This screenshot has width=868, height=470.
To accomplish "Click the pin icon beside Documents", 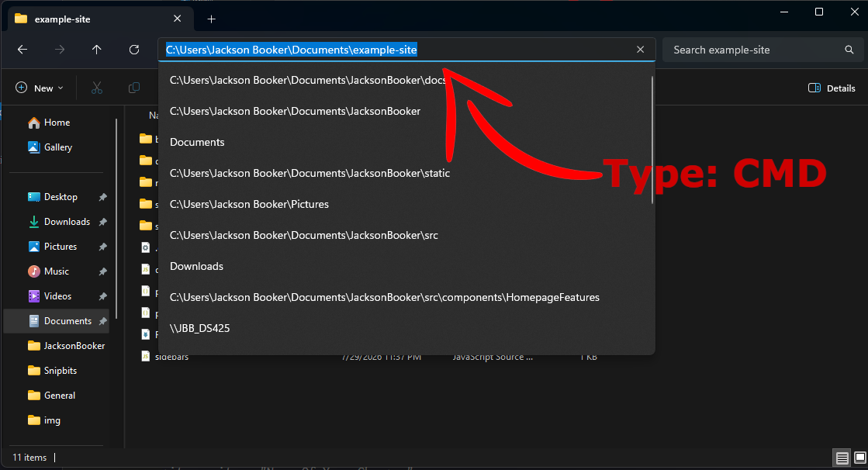I will (x=102, y=321).
